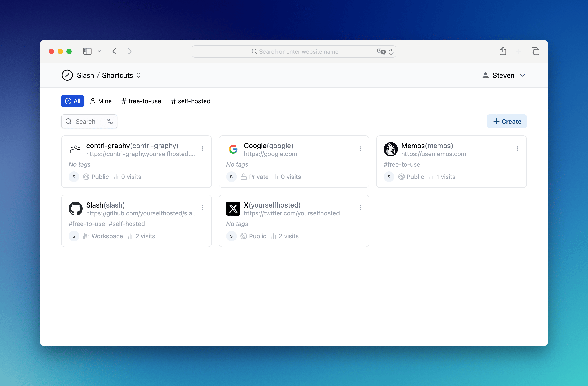Open three-dot menu on Google card
The height and width of the screenshot is (386, 588).
(360, 148)
